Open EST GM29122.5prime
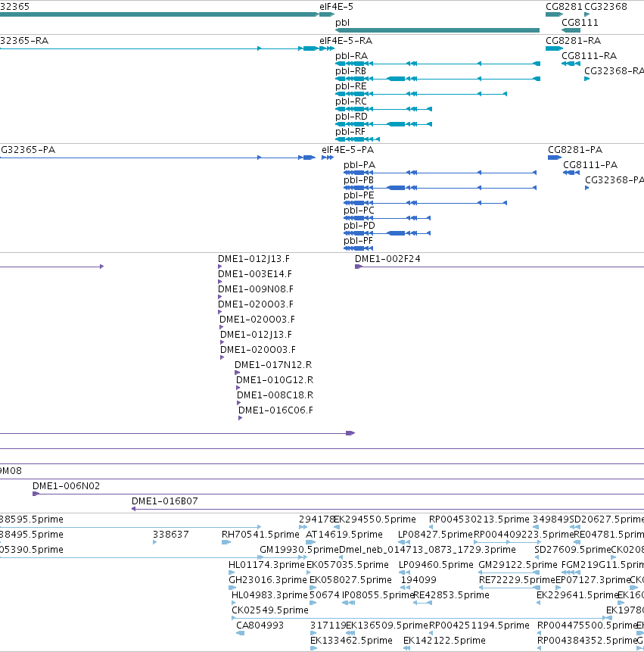Viewport: 644px width, 652px height. [x=518, y=565]
